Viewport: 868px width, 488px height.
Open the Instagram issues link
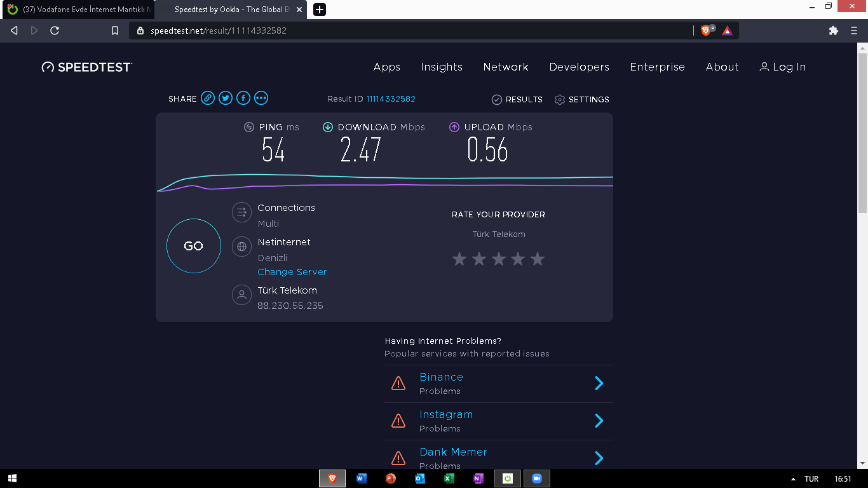pyautogui.click(x=446, y=414)
